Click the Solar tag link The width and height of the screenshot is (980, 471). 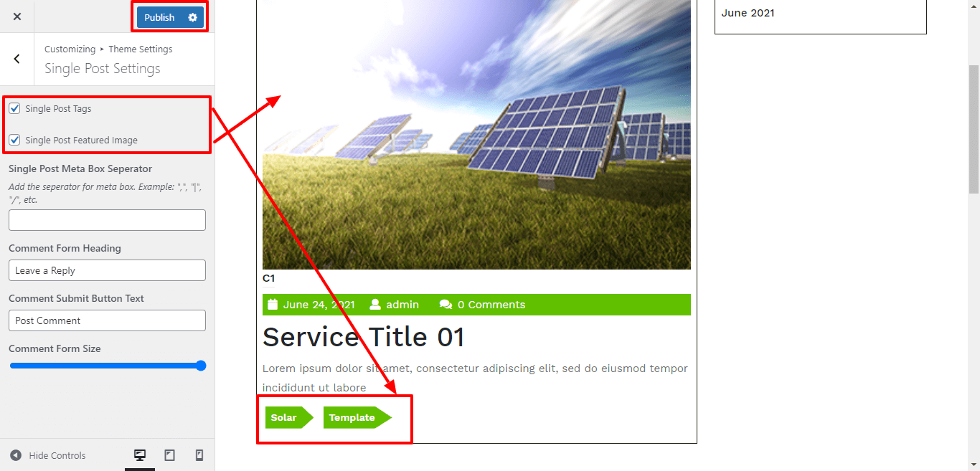point(284,417)
